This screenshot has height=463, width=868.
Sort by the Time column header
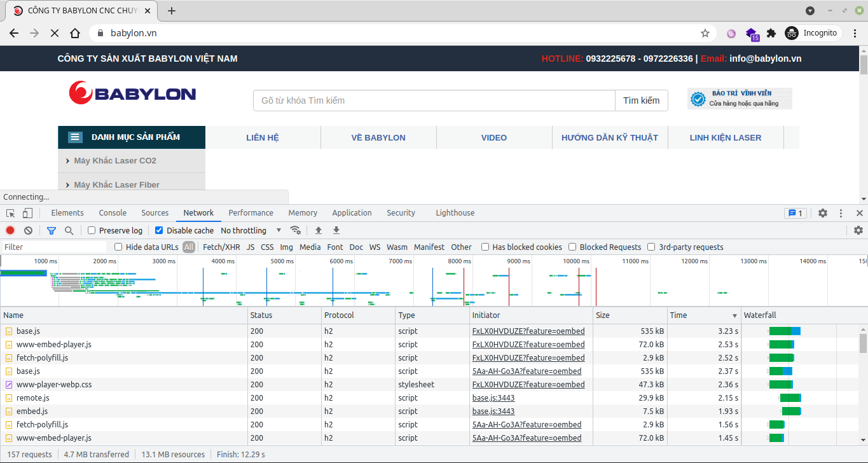coord(704,315)
